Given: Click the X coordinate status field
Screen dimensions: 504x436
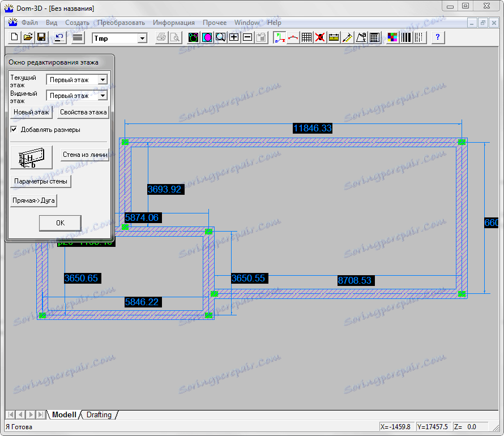Looking at the screenshot, I should (x=396, y=427).
